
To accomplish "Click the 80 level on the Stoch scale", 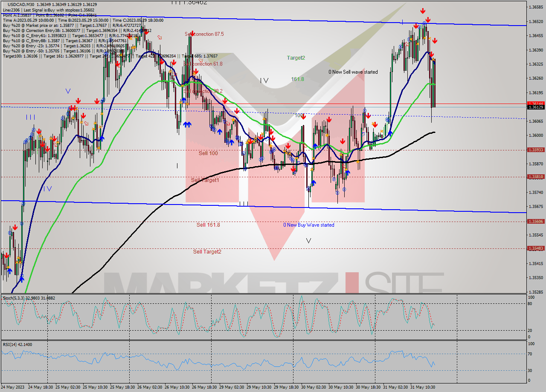I will point(530,303).
